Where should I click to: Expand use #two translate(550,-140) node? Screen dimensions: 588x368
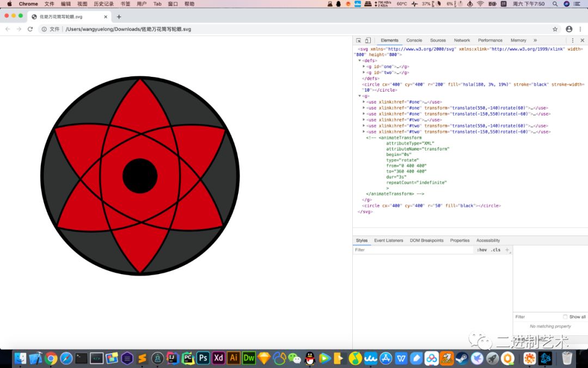coord(364,126)
